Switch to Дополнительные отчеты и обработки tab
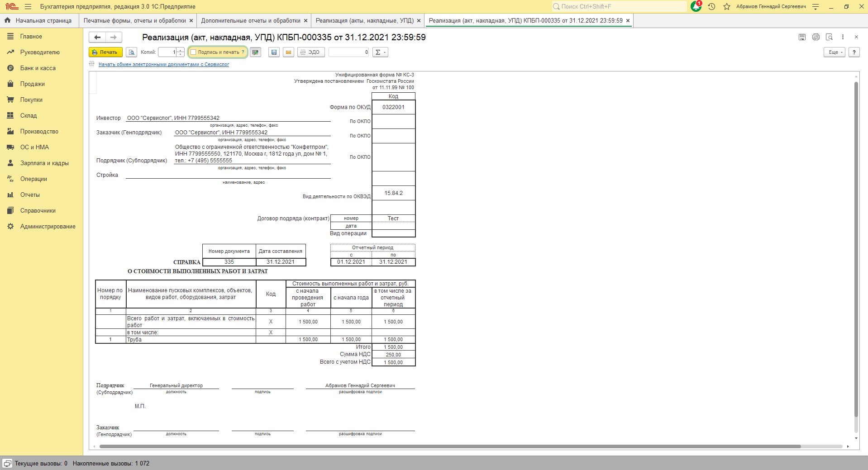 pyautogui.click(x=250, y=20)
